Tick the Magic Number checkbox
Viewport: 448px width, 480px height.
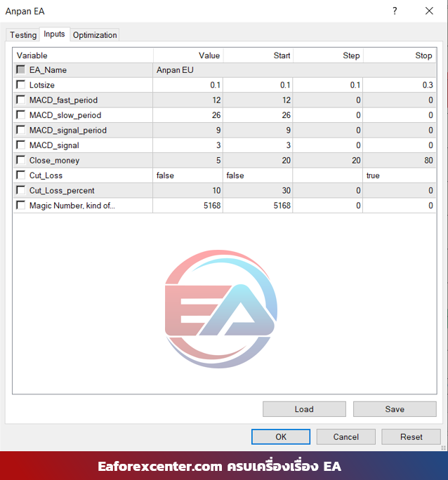point(21,206)
